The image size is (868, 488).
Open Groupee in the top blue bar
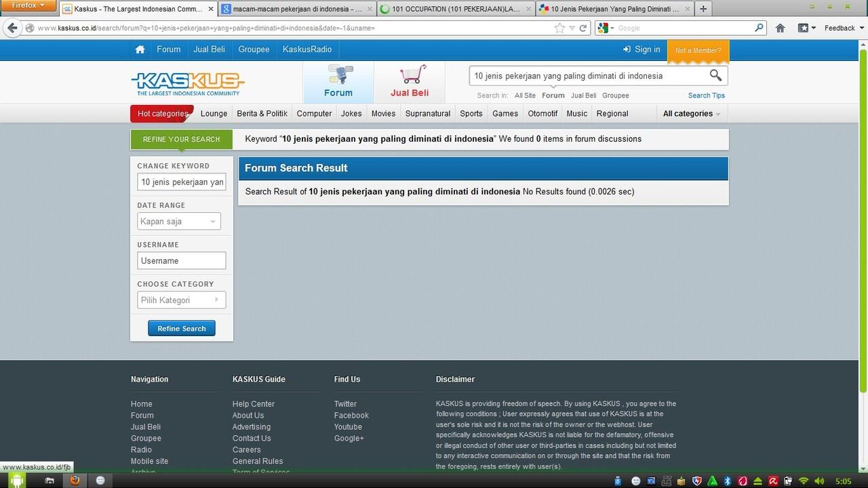(254, 49)
